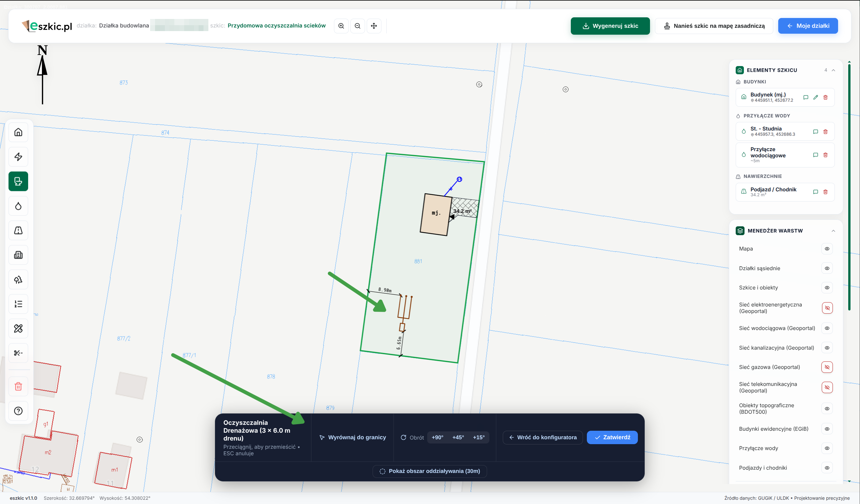Image resolution: width=860 pixels, height=504 pixels.
Task: Zoom out with the magnifier minus icon
Action: 357,26
